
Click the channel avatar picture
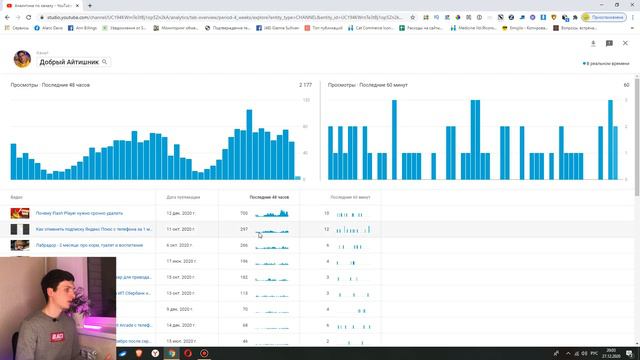pyautogui.click(x=22, y=59)
